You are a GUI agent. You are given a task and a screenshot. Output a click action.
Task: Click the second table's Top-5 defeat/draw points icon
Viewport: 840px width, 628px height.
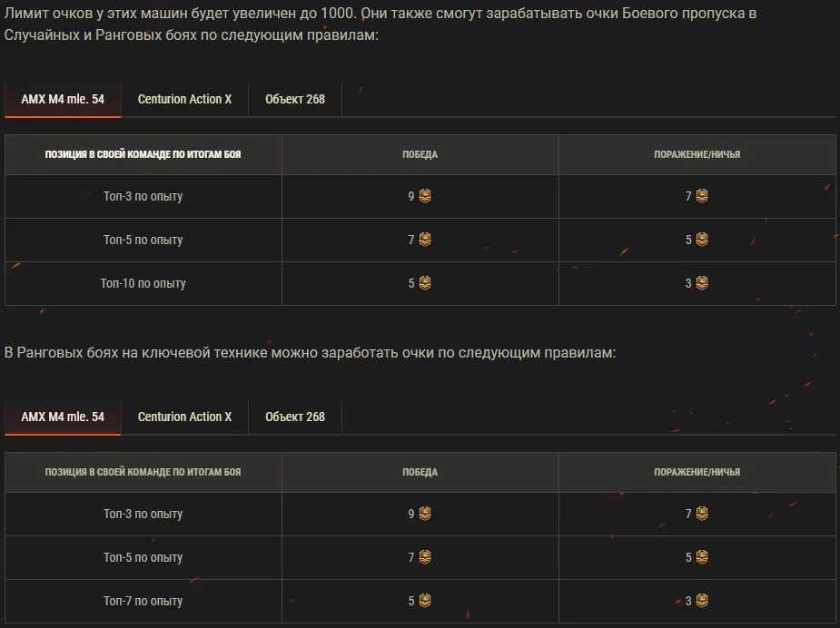coord(702,557)
